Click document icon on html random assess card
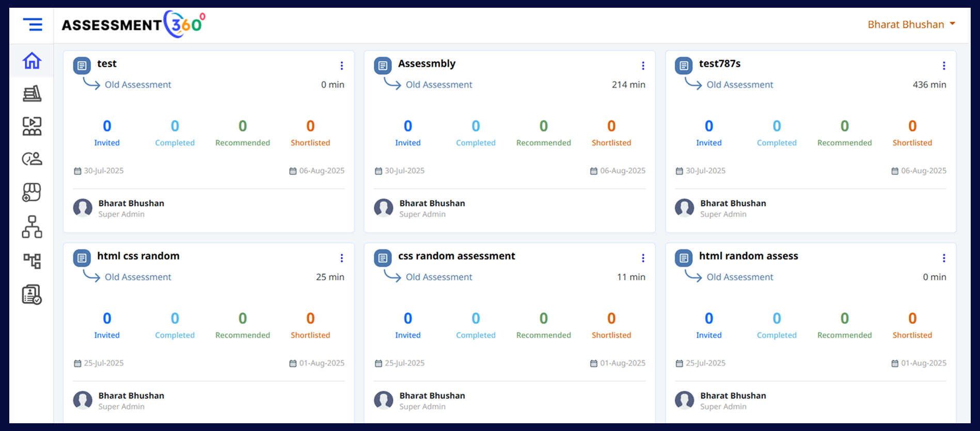Viewport: 980px width, 431px height. [x=684, y=258]
